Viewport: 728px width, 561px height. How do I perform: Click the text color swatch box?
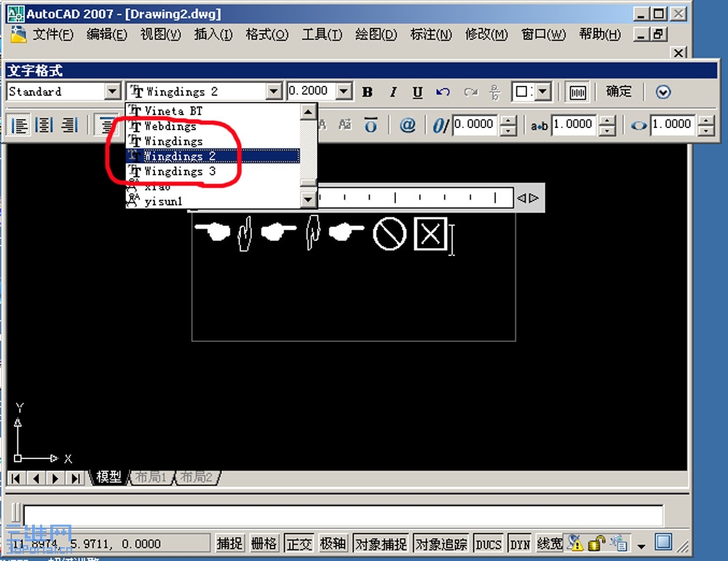point(522,92)
